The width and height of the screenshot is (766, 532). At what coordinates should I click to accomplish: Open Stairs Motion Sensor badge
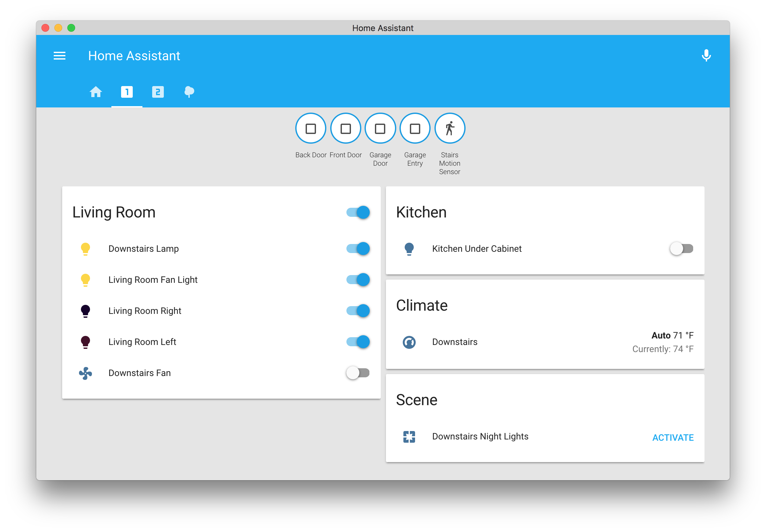(x=449, y=128)
